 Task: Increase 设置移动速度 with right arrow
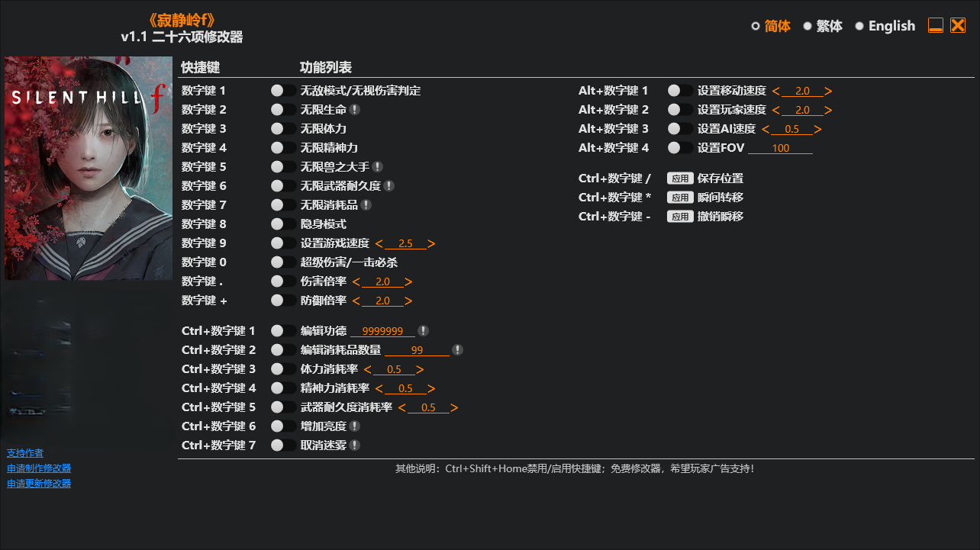point(829,92)
